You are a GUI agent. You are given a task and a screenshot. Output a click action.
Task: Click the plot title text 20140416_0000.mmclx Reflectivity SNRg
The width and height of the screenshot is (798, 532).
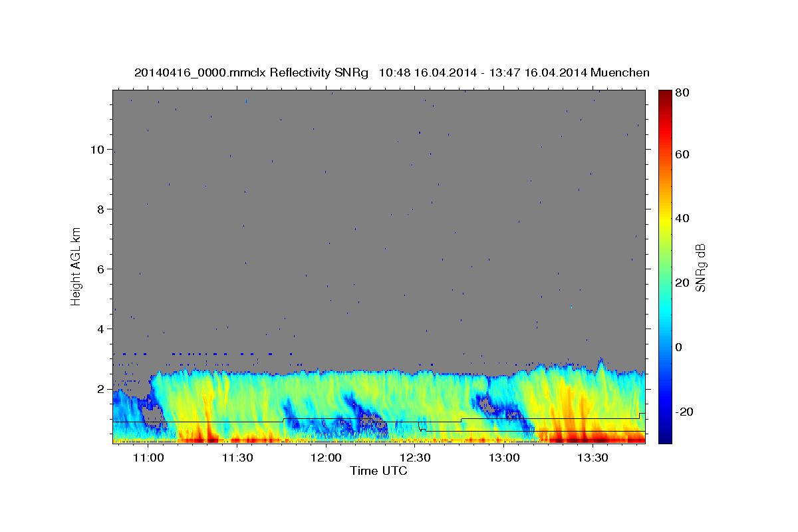pos(251,72)
